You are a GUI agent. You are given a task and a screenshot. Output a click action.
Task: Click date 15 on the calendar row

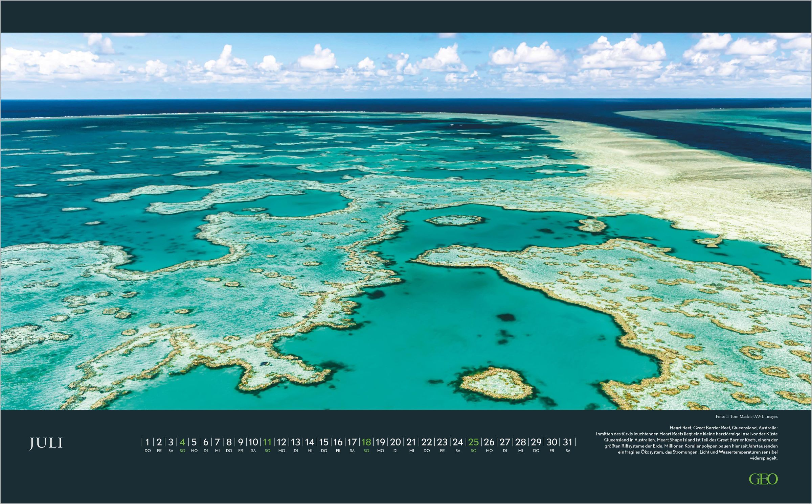pos(324,442)
